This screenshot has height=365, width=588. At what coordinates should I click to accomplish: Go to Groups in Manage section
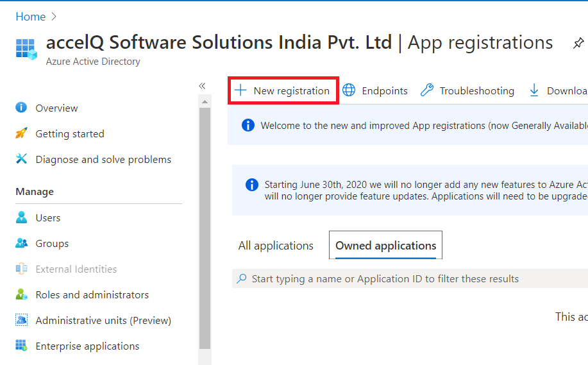tap(52, 244)
